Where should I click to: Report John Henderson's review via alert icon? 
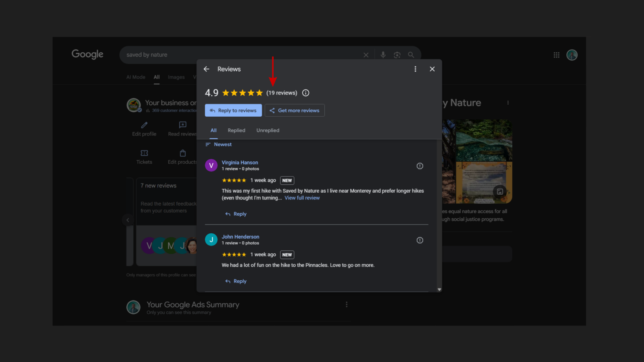420,240
